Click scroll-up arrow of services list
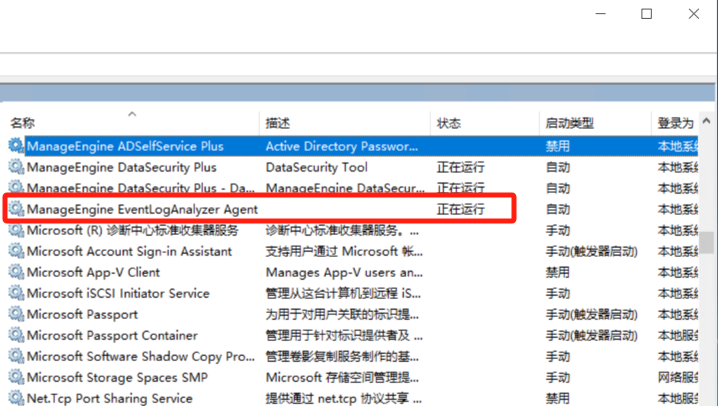Viewport: 718px width, 406px height. 706,121
